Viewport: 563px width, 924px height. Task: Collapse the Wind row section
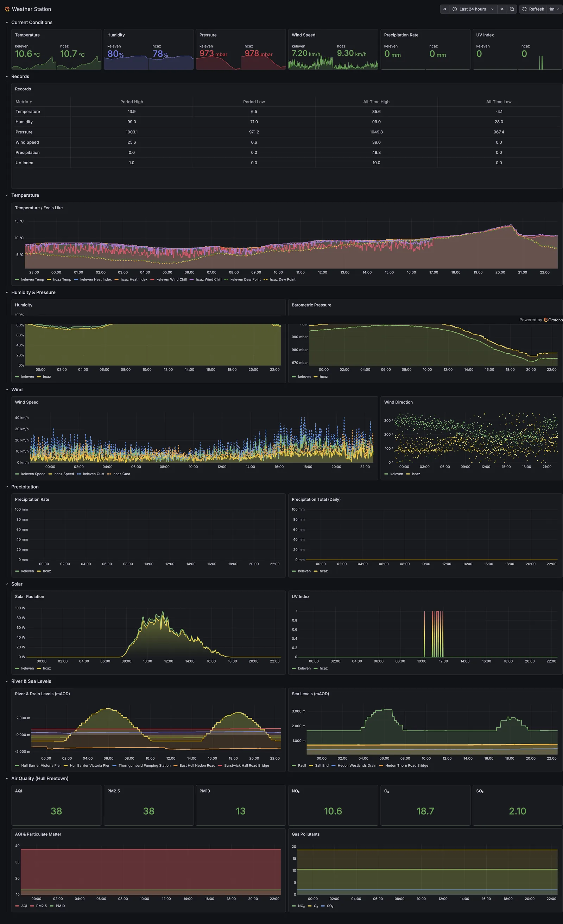point(7,390)
